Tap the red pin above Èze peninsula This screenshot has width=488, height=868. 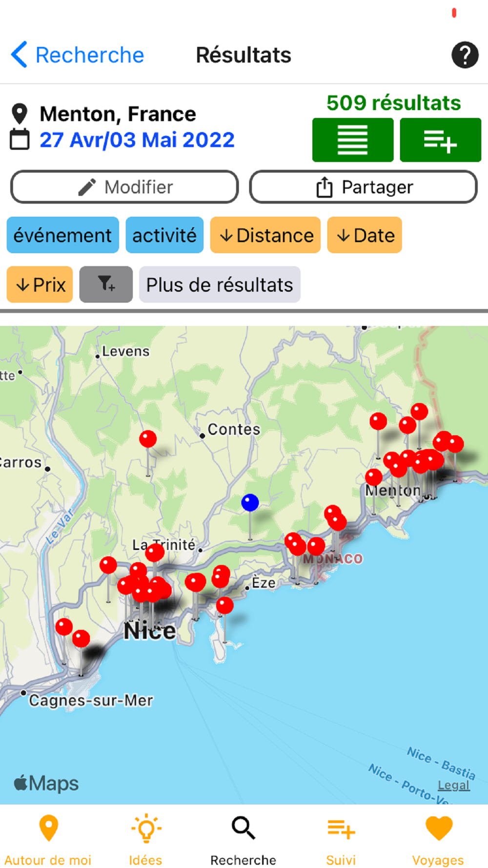coord(224,605)
